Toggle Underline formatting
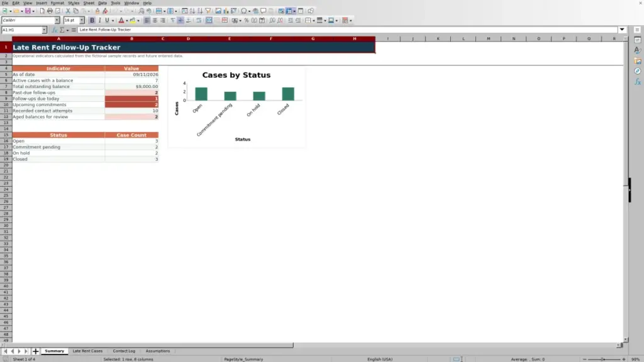 click(x=107, y=20)
